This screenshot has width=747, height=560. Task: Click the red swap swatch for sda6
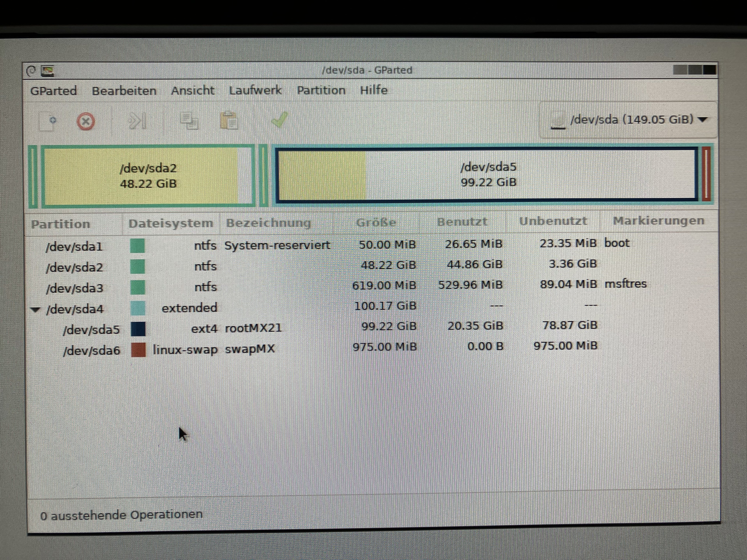pos(139,350)
